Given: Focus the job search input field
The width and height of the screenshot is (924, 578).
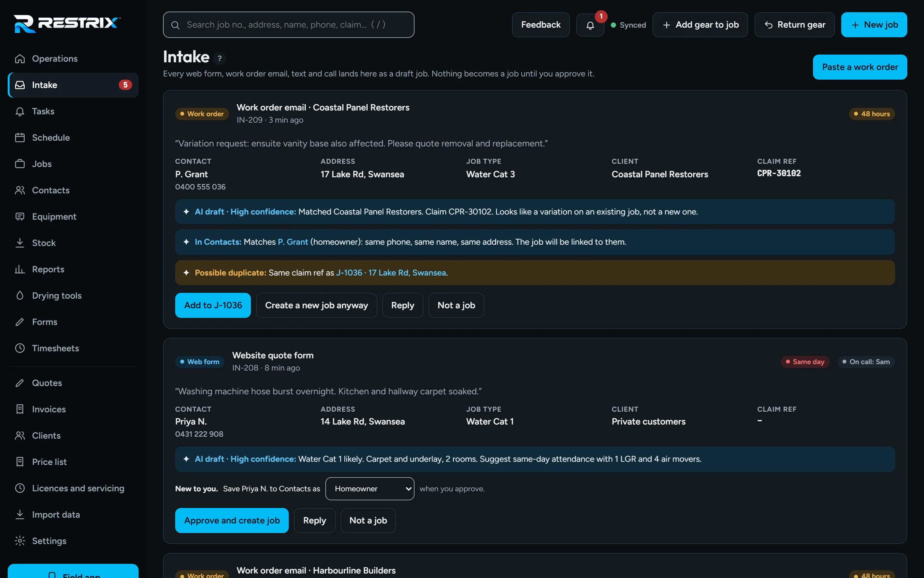Looking at the screenshot, I should tap(289, 25).
